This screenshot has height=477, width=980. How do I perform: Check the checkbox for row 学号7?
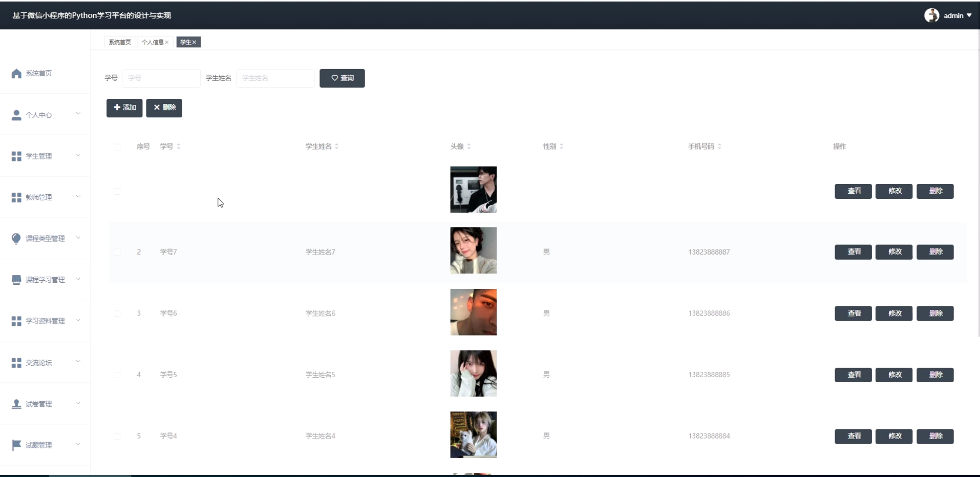(x=117, y=252)
